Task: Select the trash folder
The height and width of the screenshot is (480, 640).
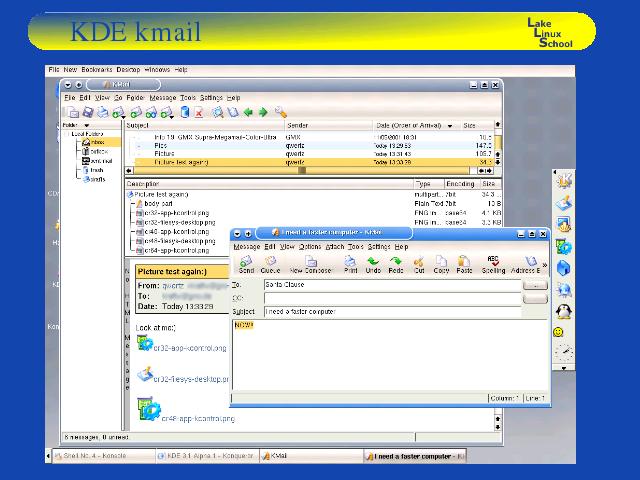Action: click(x=93, y=170)
